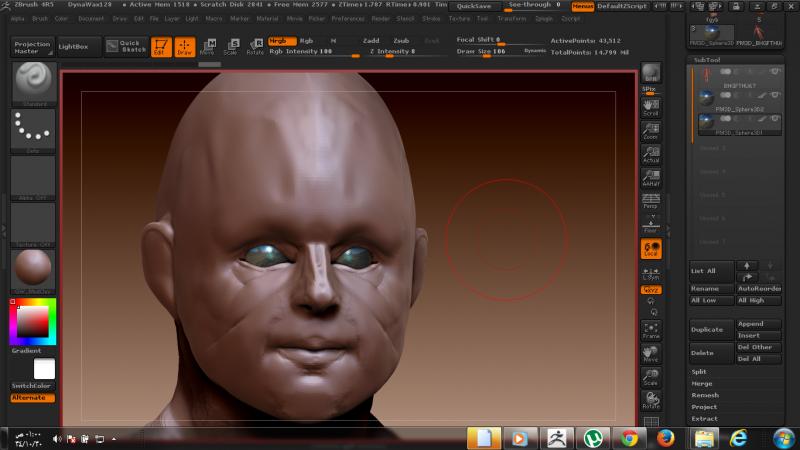Viewport: 800px width, 450px height.
Task: Select the Scale mode icon in top toolbar
Action: (231, 47)
